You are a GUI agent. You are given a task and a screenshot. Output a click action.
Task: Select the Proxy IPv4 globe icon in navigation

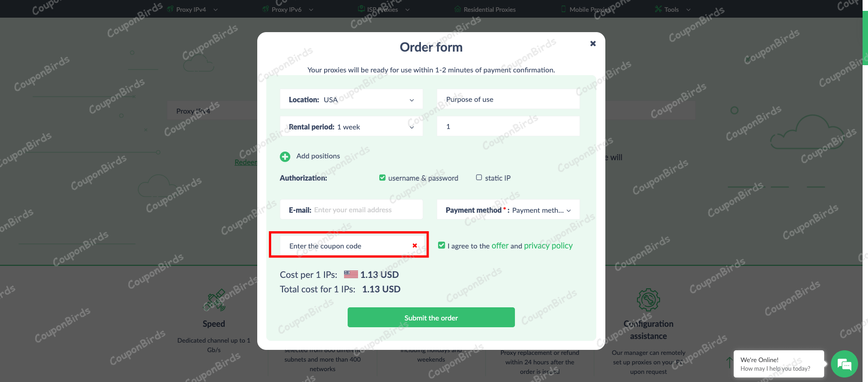(x=171, y=9)
